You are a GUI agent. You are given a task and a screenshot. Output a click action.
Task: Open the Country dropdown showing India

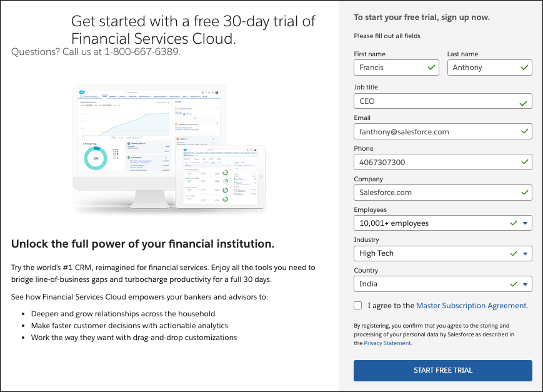[443, 284]
